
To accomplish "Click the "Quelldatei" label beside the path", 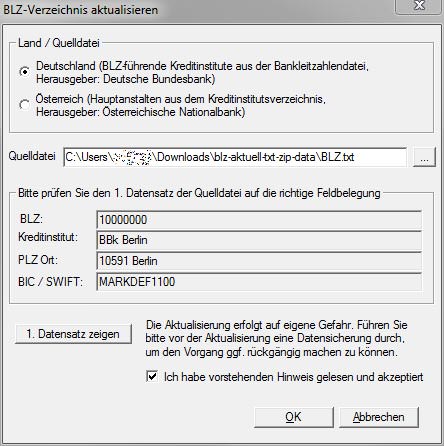I will (x=32, y=156).
